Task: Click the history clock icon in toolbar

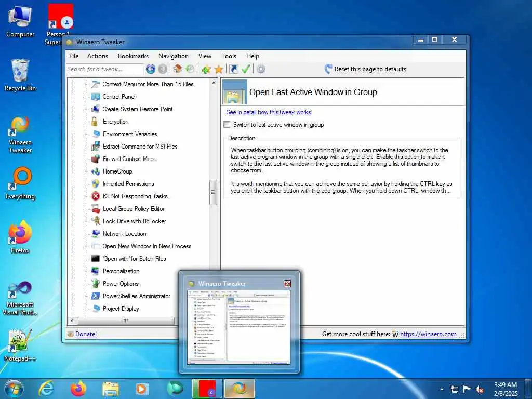Action: click(x=190, y=69)
